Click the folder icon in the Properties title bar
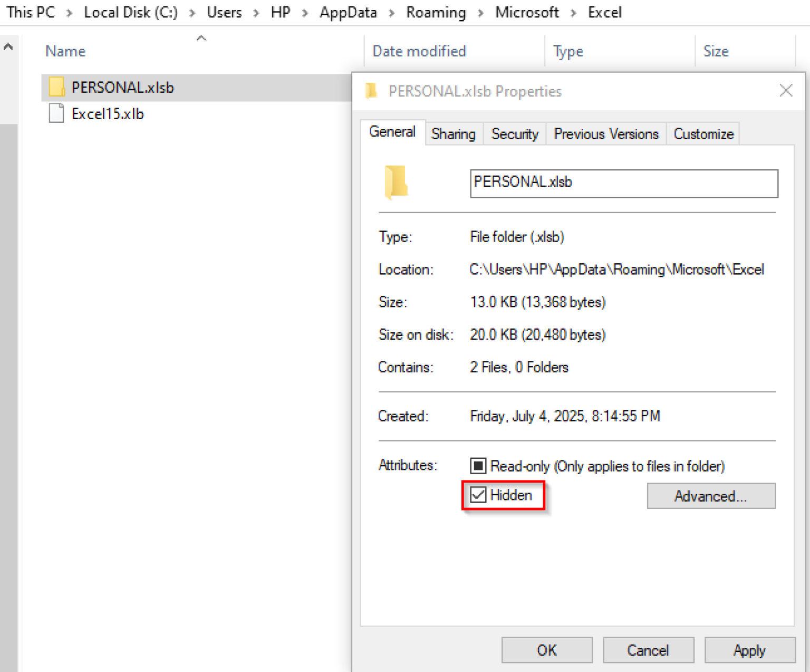 (371, 90)
